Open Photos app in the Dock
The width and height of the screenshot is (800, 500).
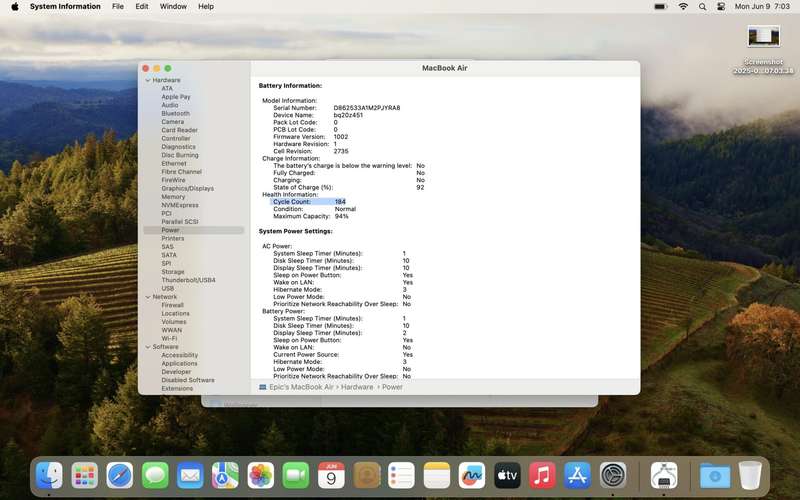click(x=261, y=475)
